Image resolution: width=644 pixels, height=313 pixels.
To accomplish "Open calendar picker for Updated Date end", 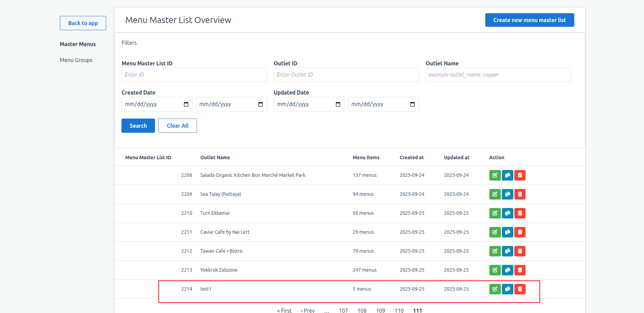I will [413, 104].
